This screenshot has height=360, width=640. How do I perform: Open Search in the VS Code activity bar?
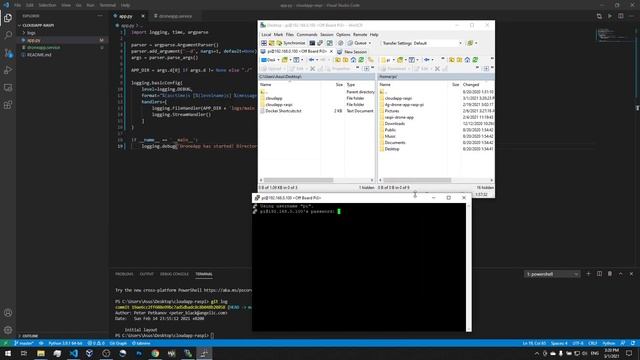8,36
